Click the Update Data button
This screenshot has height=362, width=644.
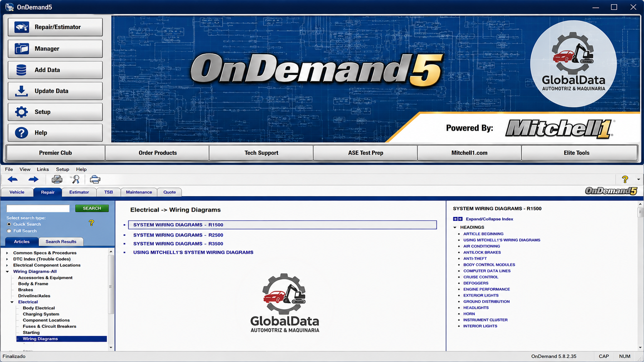point(55,91)
